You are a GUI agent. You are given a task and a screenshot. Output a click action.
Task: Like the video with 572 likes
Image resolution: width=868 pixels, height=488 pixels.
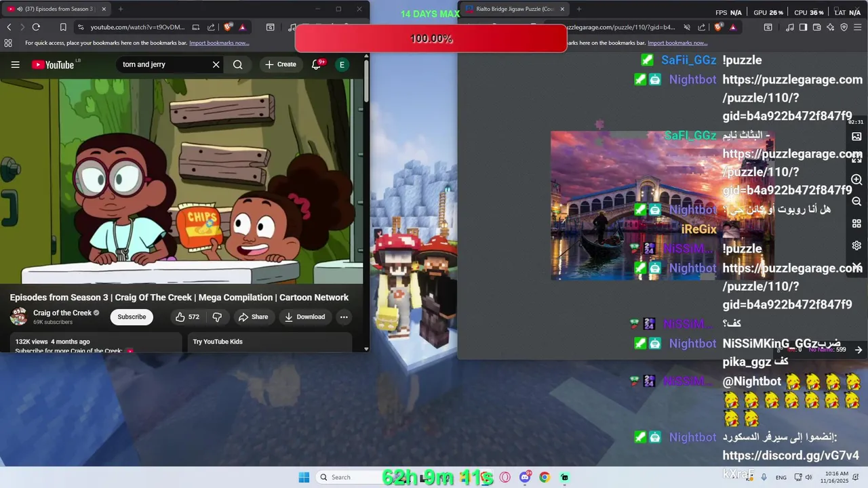point(188,317)
